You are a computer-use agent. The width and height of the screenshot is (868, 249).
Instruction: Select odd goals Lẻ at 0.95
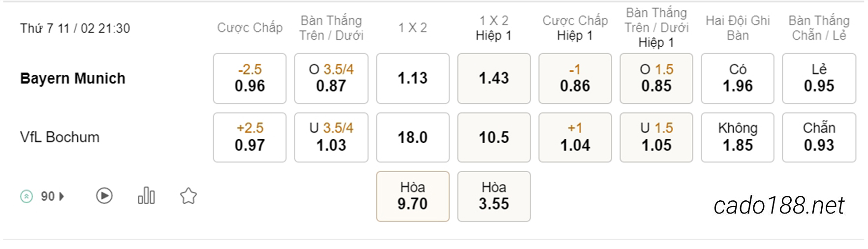click(x=819, y=78)
